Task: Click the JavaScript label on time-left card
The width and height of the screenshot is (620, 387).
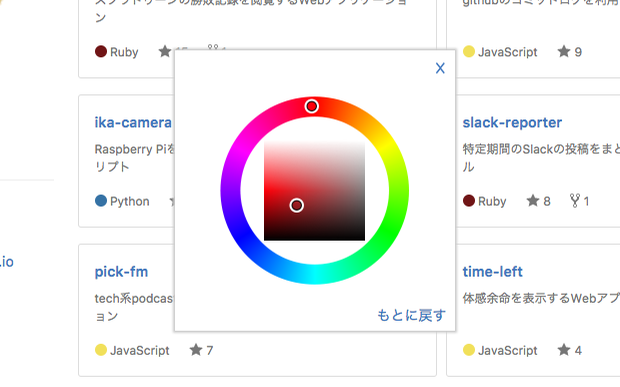Action: tap(508, 351)
